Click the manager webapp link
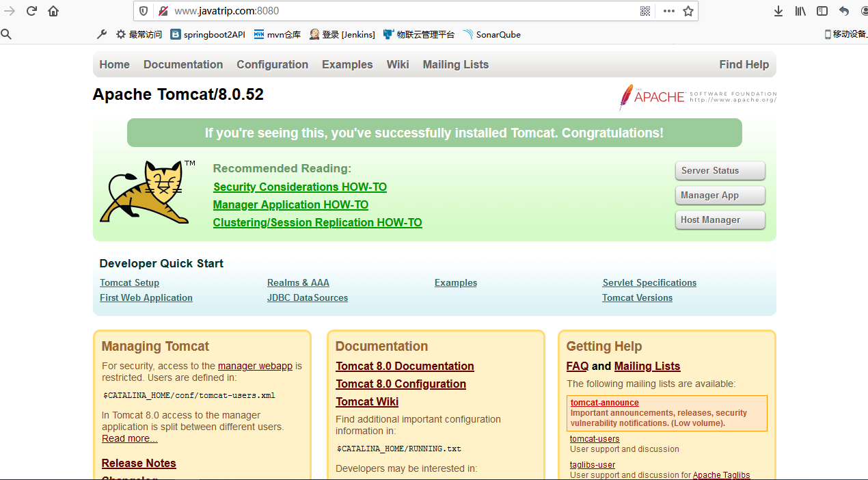This screenshot has width=868, height=480. [x=255, y=366]
